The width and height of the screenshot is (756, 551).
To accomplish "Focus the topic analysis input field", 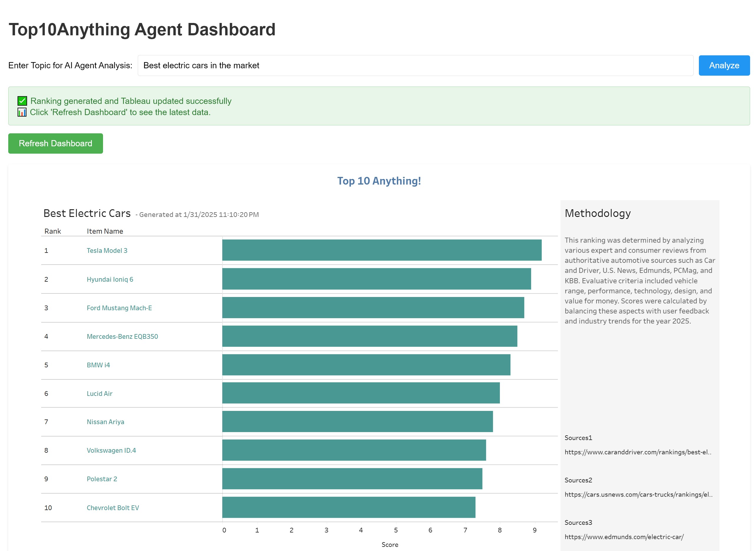I will point(415,65).
